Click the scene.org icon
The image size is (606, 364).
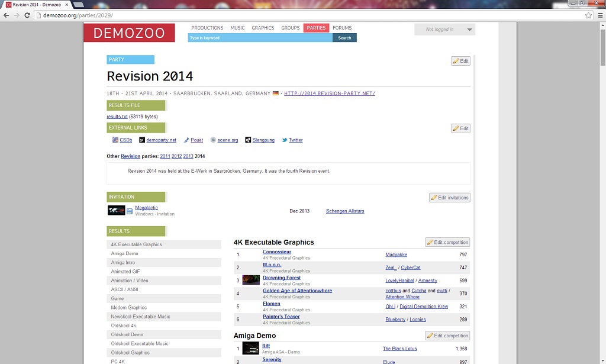(213, 140)
